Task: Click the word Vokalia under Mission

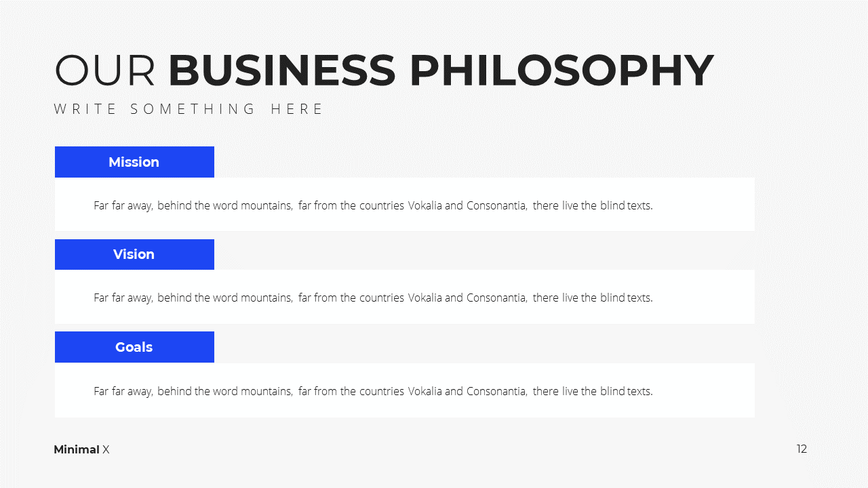Action: coord(425,205)
